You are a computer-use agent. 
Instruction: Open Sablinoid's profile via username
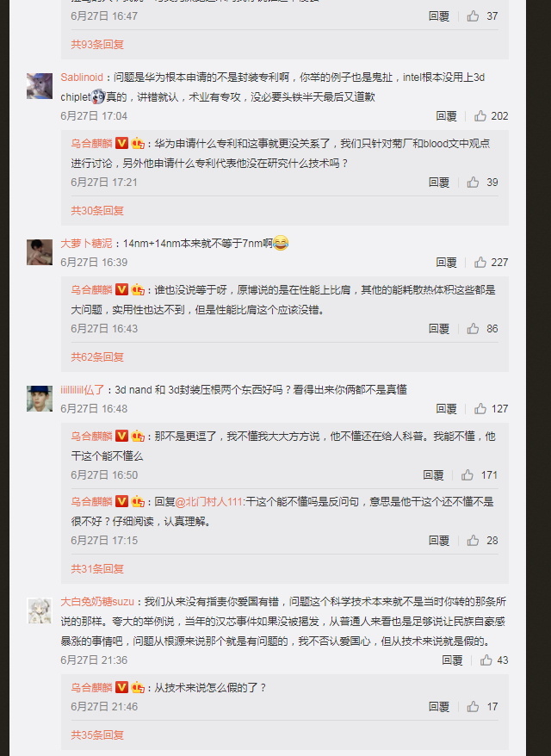(82, 77)
